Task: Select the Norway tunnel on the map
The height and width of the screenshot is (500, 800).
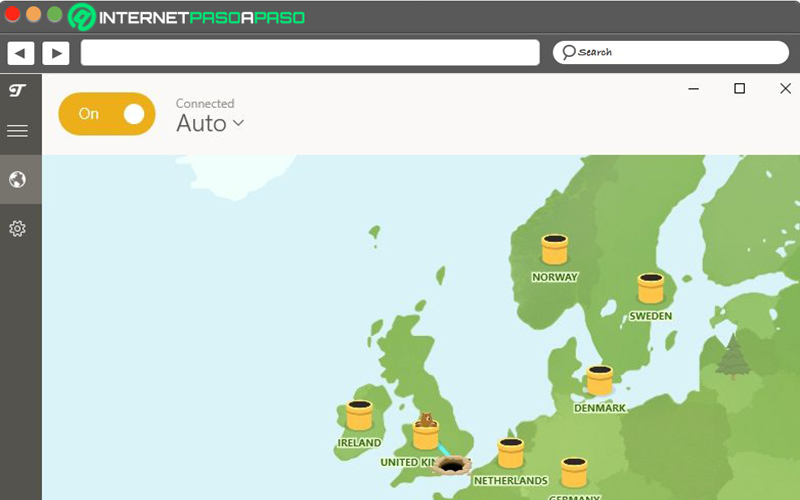Action: [554, 249]
